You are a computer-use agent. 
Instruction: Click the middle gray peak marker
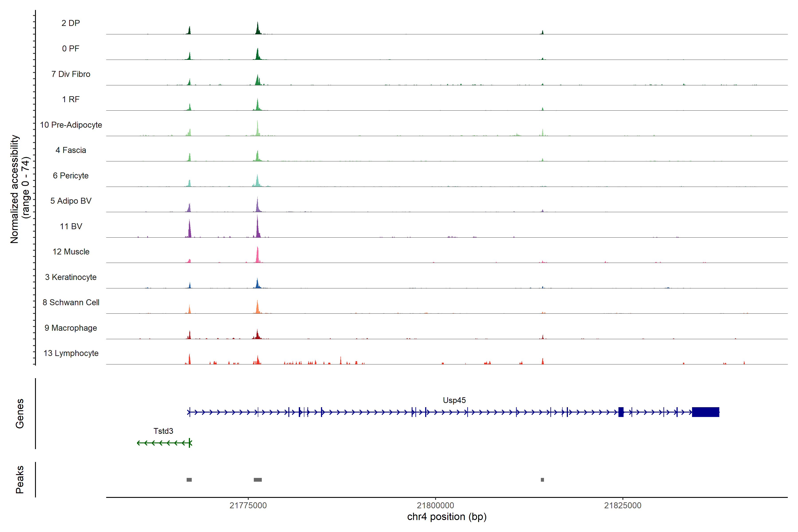click(x=258, y=480)
